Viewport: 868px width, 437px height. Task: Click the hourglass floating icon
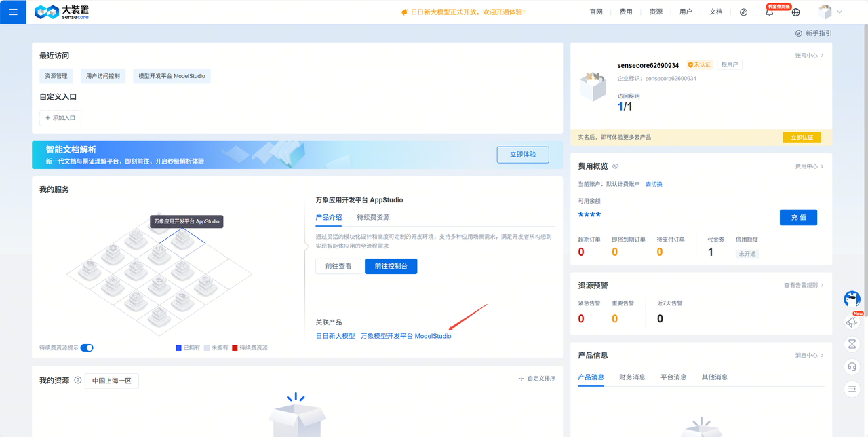coord(852,344)
